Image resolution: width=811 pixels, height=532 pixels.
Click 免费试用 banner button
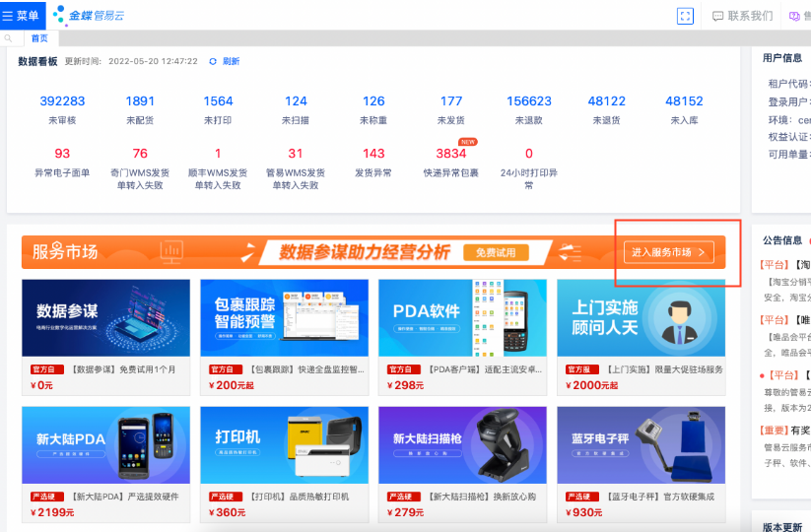click(496, 252)
